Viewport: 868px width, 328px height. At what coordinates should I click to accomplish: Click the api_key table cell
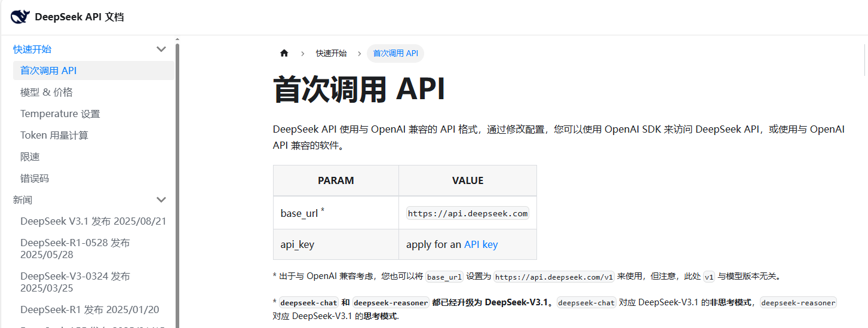click(x=336, y=244)
